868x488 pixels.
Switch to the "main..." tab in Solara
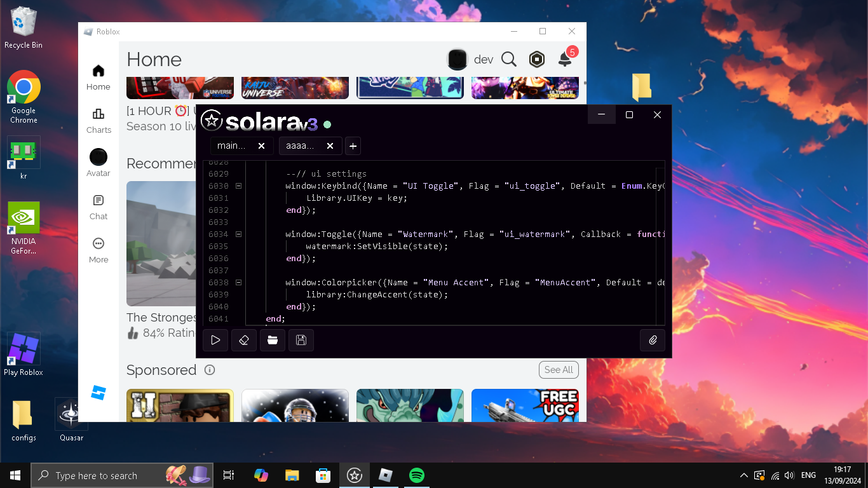[231, 146]
